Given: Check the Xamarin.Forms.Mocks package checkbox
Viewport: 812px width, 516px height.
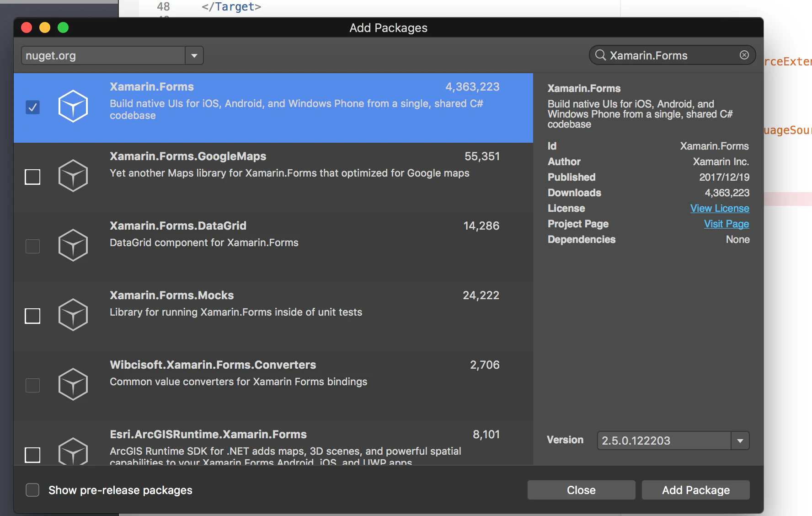Looking at the screenshot, I should click(x=32, y=316).
